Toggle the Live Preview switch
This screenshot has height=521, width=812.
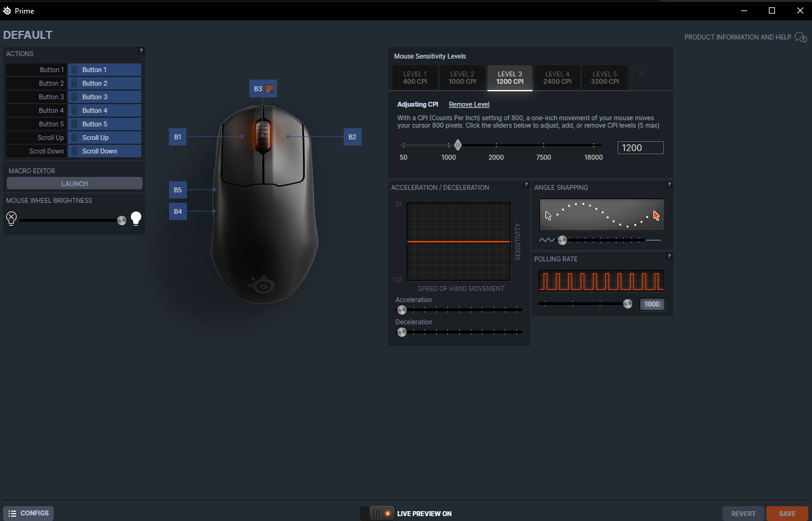pos(377,513)
